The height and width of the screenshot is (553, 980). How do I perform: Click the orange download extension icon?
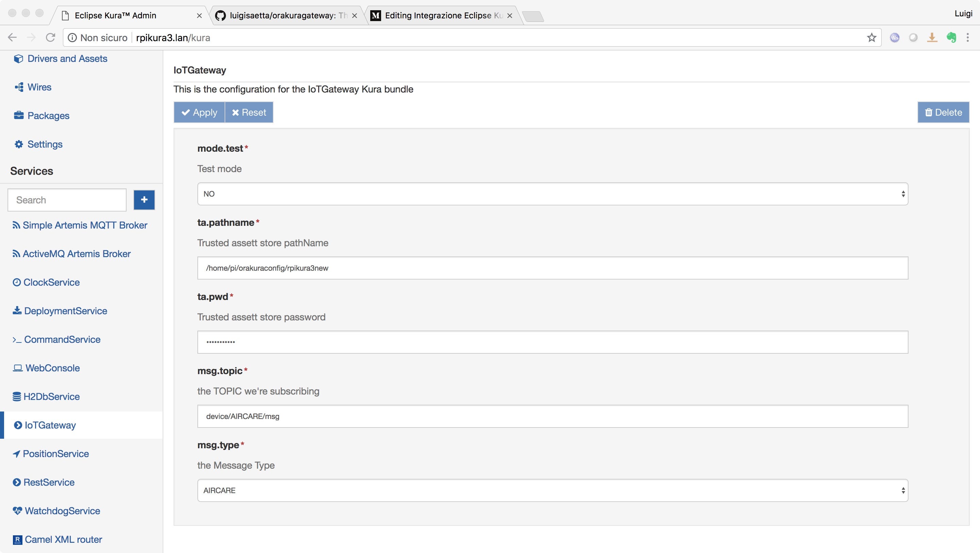click(932, 37)
